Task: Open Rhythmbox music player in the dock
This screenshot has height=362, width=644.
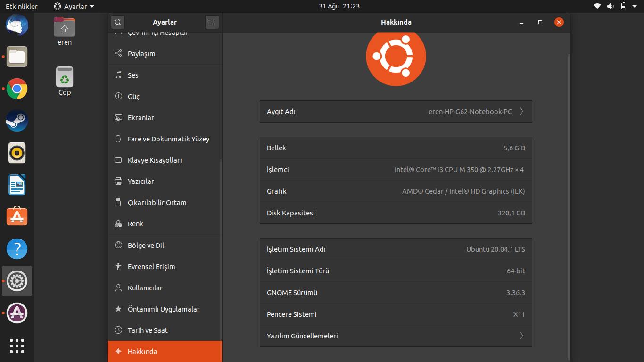Action: (x=17, y=153)
